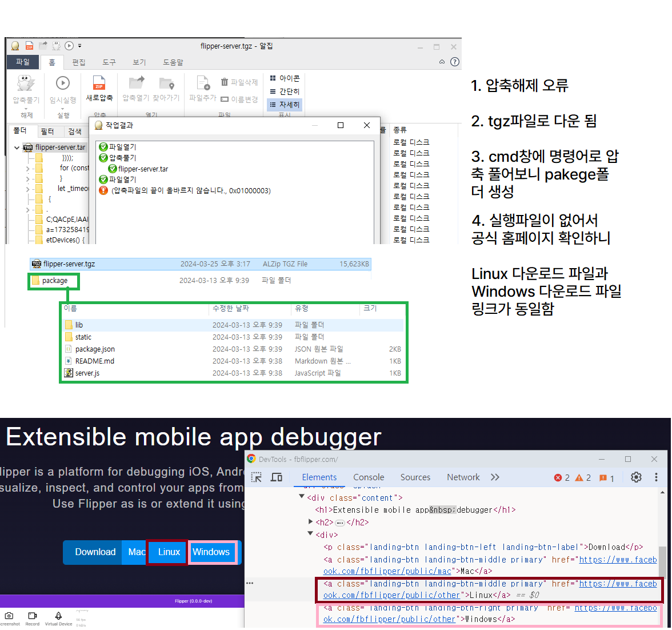This screenshot has width=672, height=630.
Task: Click the quick-access extract arrow folder icon
Action: coord(43,46)
